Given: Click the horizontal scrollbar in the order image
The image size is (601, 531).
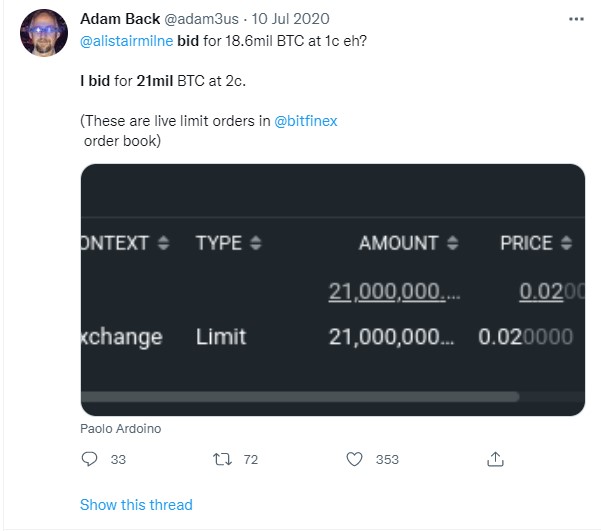Looking at the screenshot, I should (x=300, y=397).
